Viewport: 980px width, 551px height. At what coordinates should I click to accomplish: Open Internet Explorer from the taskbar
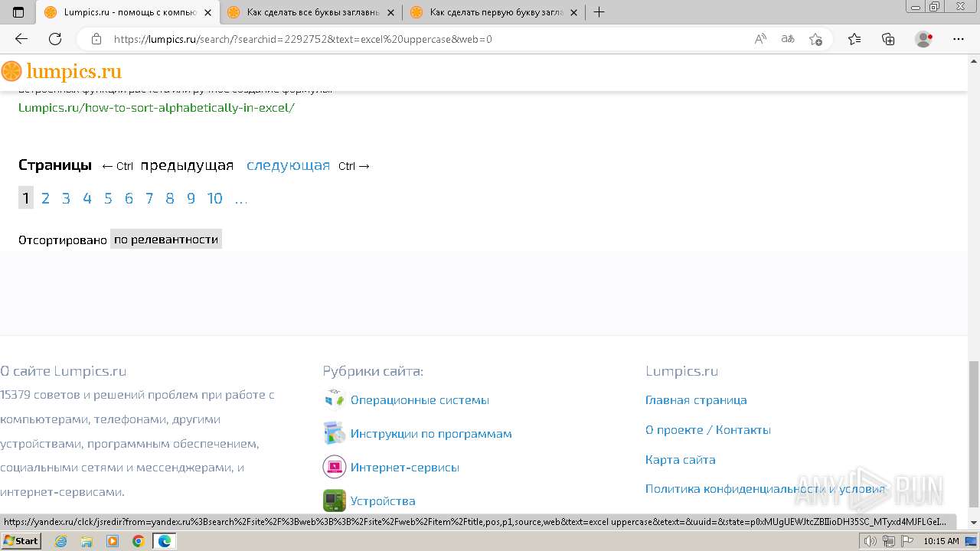click(x=61, y=541)
